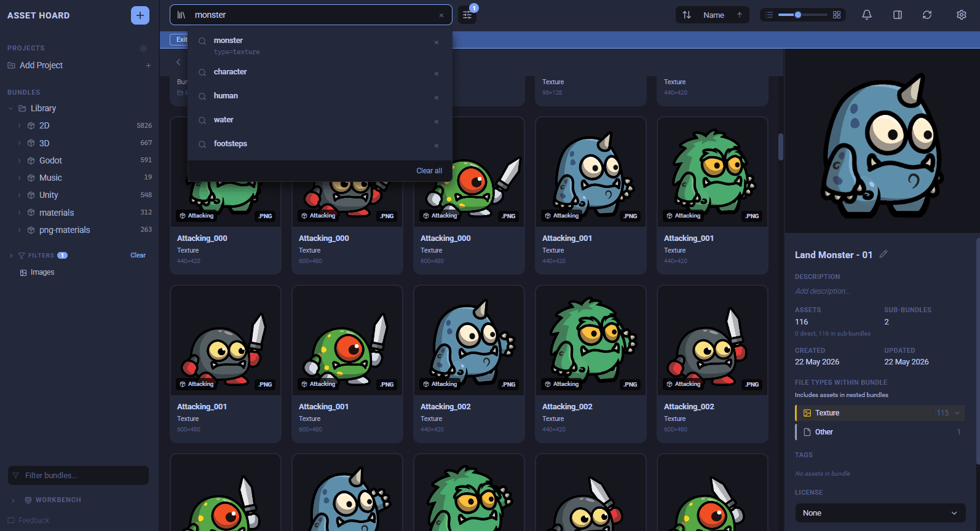Remove the character suggestion from history
Viewport: 980px width, 531px height.
point(437,74)
